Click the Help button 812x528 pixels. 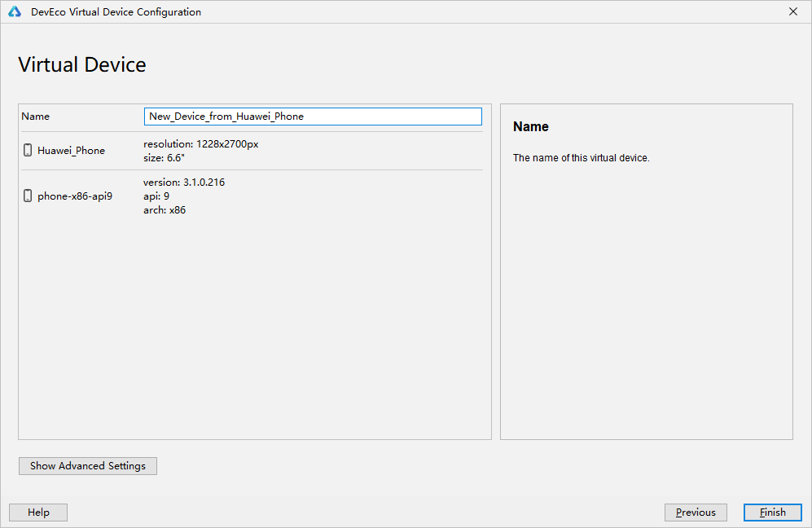[x=38, y=513]
